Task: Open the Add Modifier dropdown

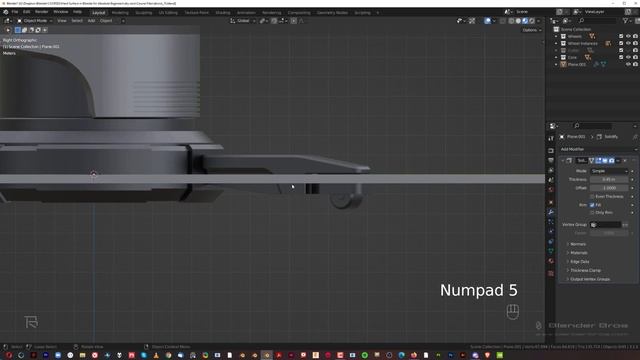Action: [598, 149]
